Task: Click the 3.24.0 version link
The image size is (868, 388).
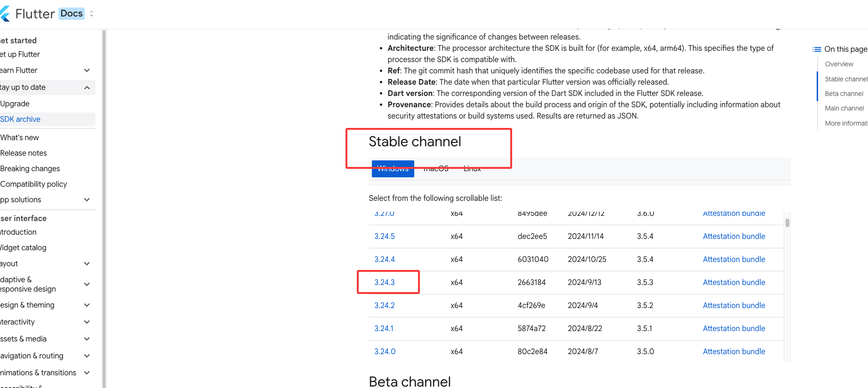Action: tap(385, 351)
